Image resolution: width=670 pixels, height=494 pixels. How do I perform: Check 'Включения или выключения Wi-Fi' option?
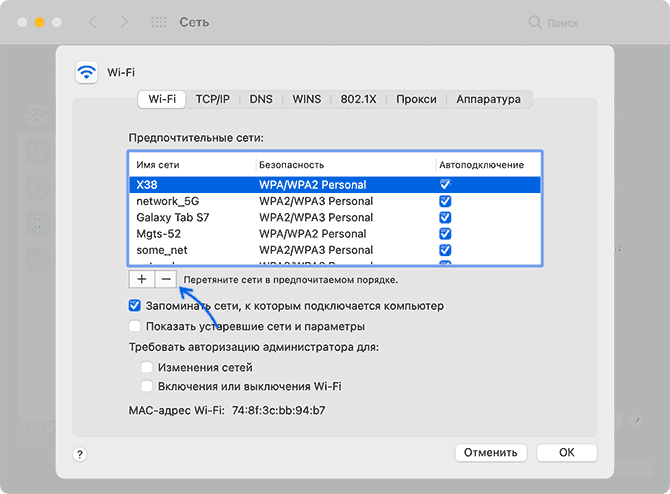click(147, 386)
